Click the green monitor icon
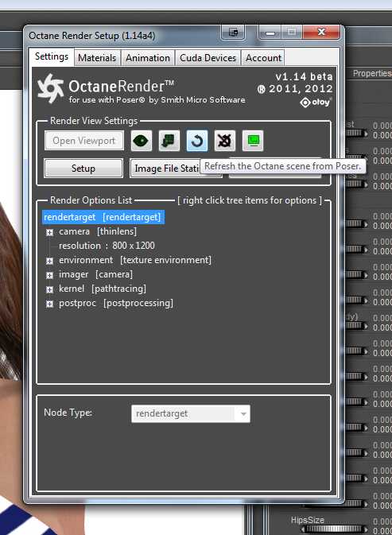 [253, 141]
